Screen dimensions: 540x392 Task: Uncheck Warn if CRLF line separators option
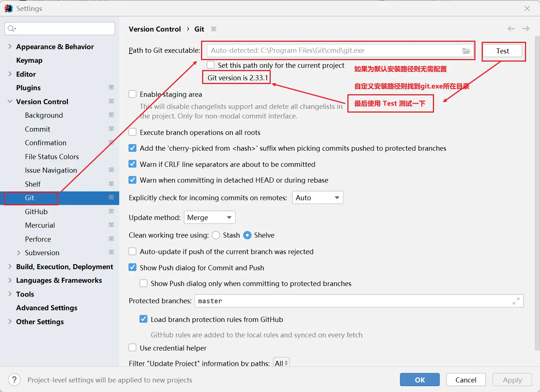pos(132,164)
